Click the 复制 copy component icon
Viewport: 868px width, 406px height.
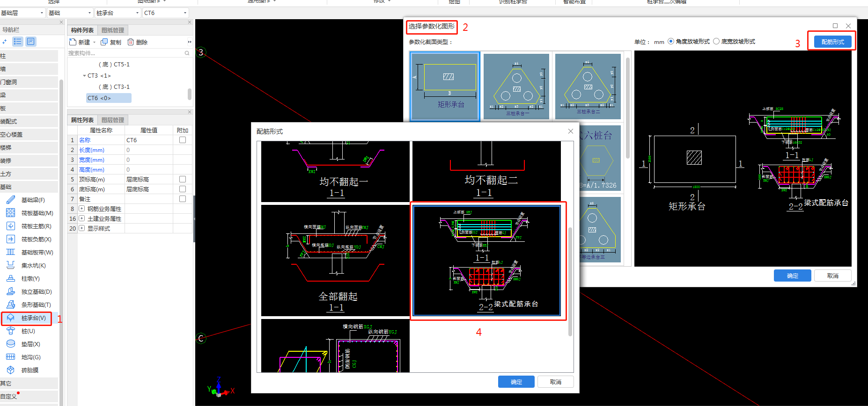(x=104, y=42)
